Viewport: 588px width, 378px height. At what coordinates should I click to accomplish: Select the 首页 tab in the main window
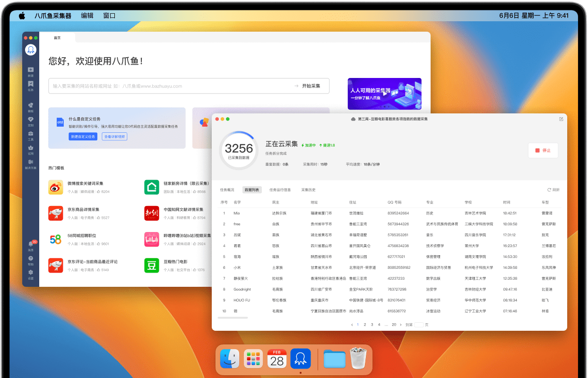click(57, 38)
